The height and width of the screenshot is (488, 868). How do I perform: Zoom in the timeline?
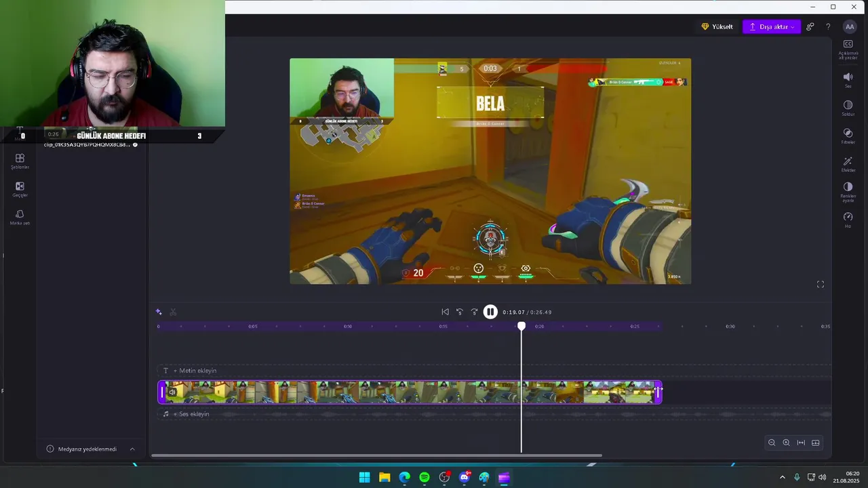coord(786,443)
